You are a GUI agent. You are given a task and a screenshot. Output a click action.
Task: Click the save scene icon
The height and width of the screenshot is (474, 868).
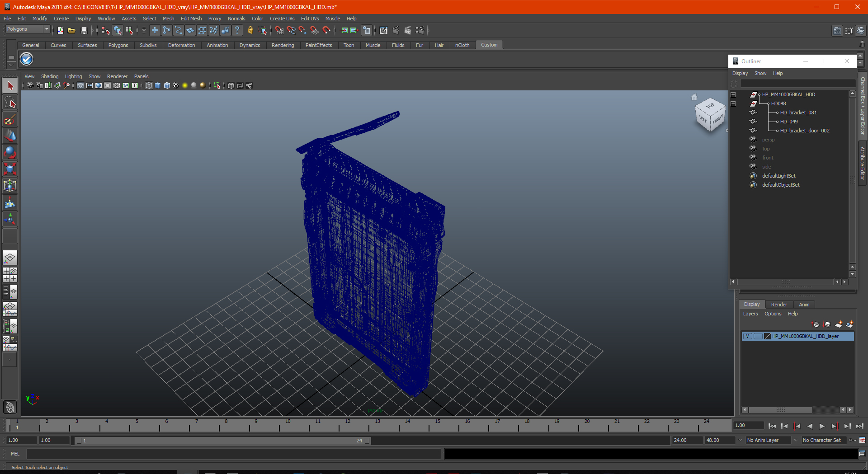(x=84, y=30)
